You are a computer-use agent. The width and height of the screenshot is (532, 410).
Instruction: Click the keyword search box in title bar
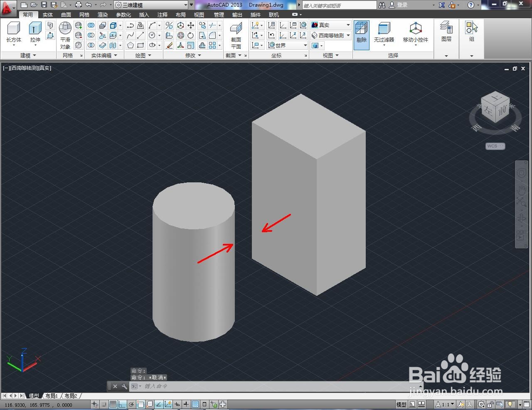[339, 5]
